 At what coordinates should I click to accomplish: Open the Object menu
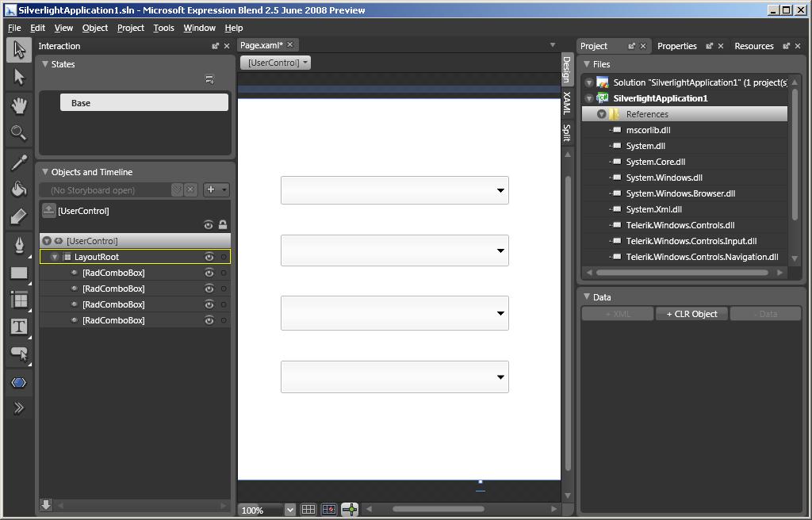click(x=95, y=28)
